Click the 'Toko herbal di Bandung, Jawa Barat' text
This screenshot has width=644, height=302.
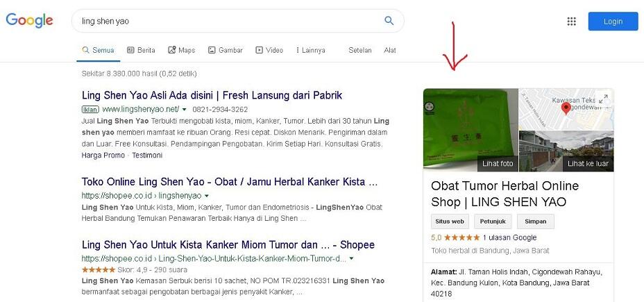pyautogui.click(x=490, y=251)
